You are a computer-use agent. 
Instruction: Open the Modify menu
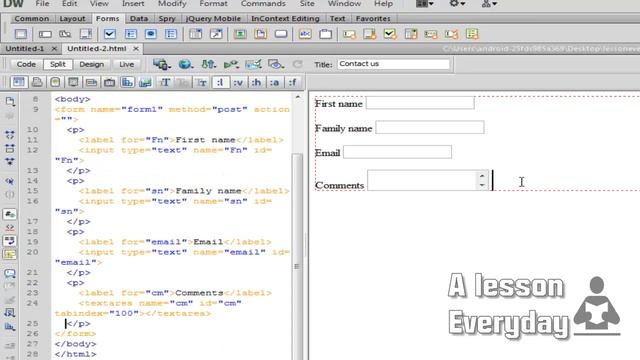172,4
